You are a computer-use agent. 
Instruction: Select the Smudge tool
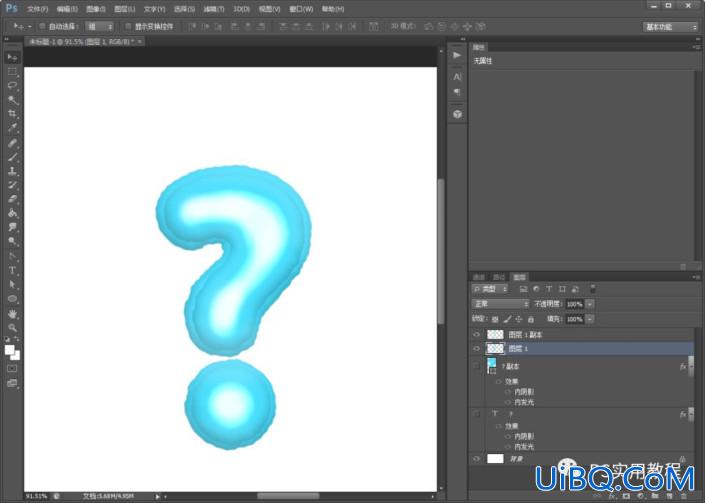(12, 227)
